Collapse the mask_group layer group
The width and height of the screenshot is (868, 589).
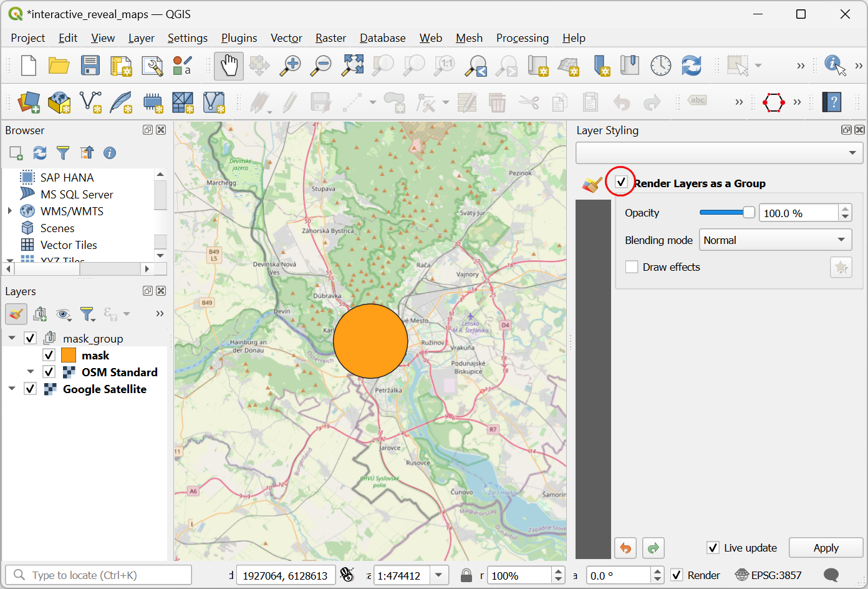coord(12,338)
